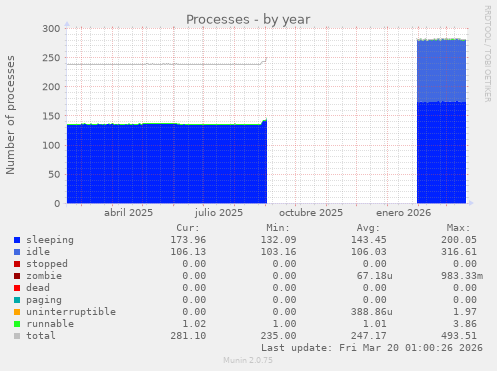
Task: Click total average value 247.17
Action: click(x=369, y=336)
